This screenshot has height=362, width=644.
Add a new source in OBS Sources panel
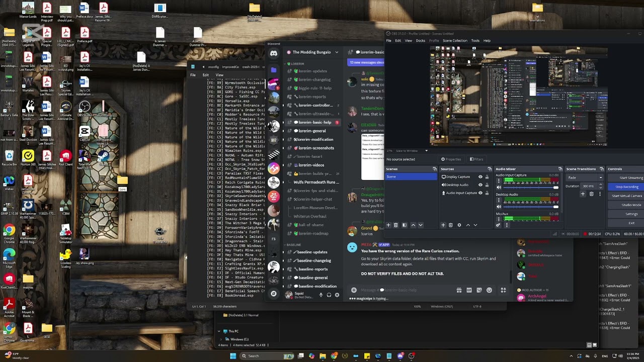(443, 225)
